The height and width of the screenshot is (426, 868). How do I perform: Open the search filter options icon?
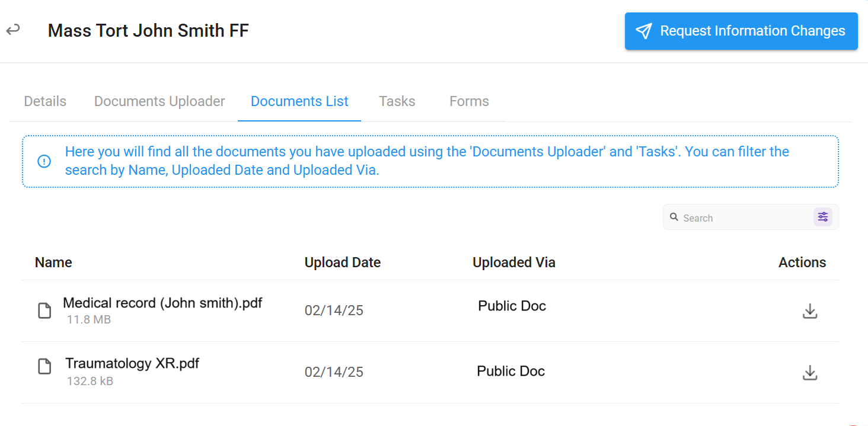tap(823, 217)
